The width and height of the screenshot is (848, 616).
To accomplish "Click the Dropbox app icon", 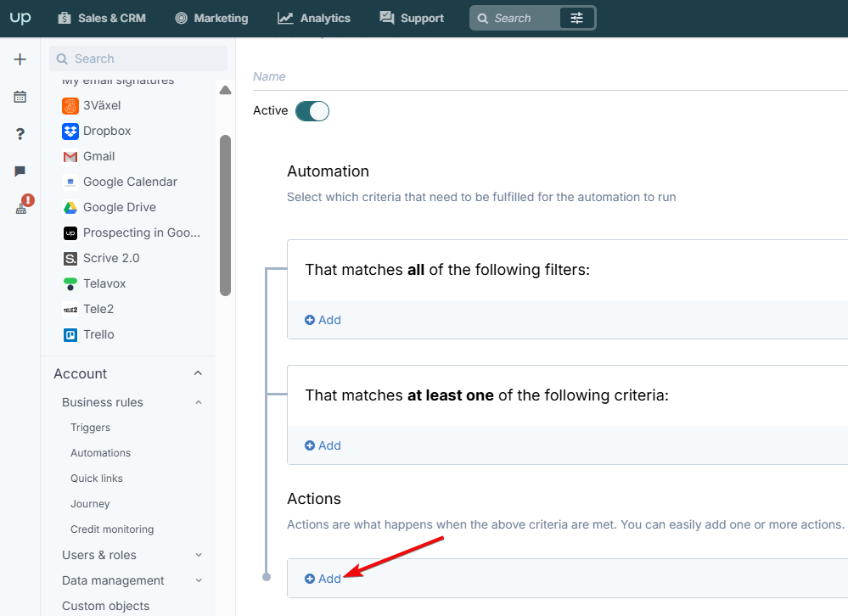I will click(70, 131).
